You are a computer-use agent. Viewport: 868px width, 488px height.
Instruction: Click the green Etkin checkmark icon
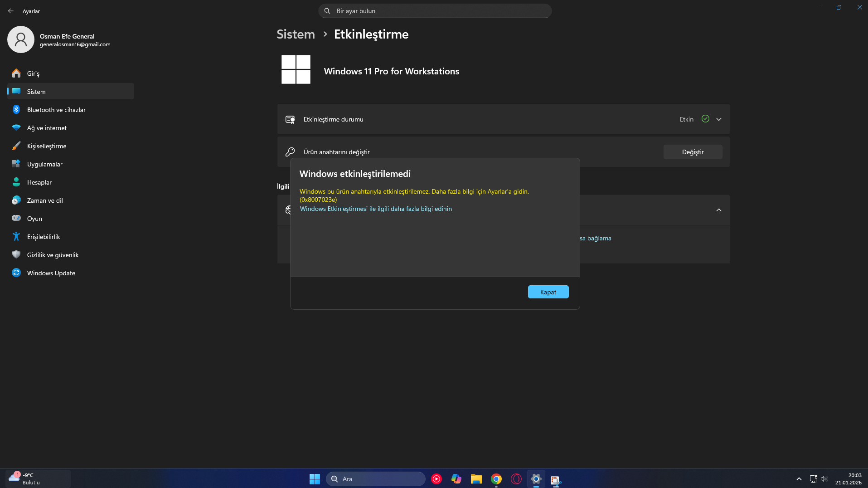(705, 119)
